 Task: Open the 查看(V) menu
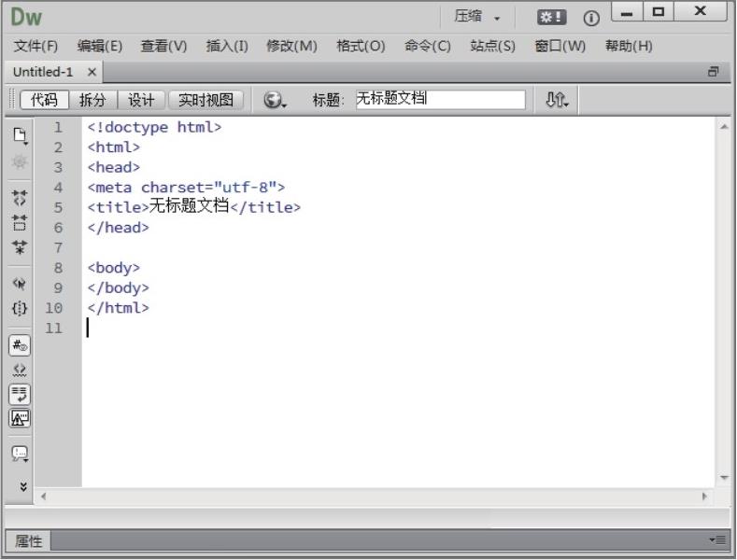(163, 46)
